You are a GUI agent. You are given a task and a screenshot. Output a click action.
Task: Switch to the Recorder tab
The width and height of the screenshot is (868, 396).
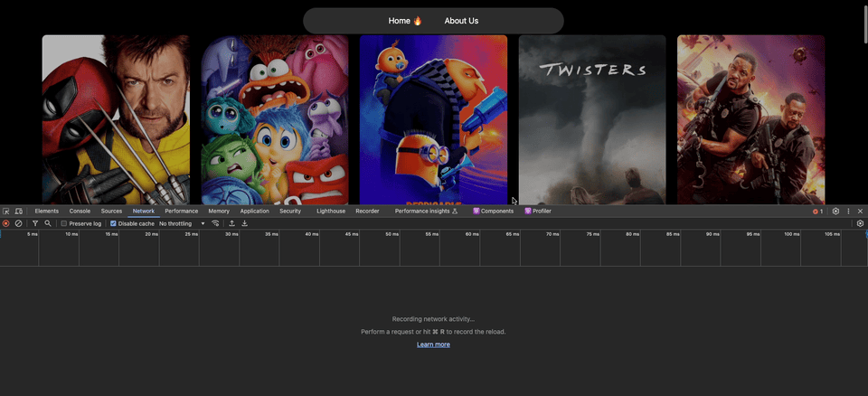[x=368, y=211]
